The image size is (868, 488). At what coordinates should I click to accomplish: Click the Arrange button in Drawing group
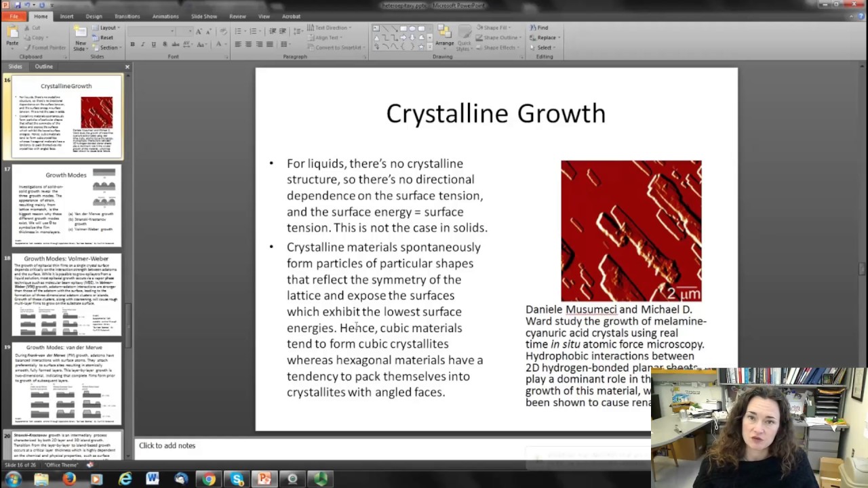coord(444,37)
